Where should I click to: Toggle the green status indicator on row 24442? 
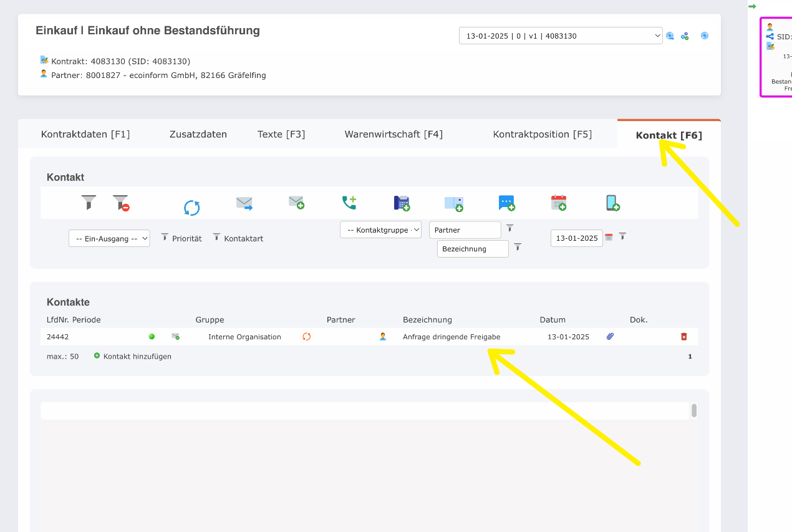pos(152,336)
